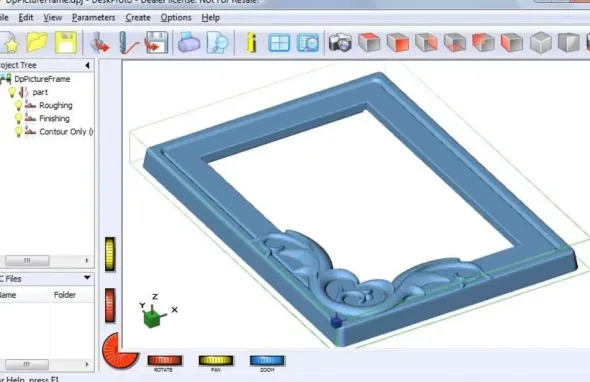The image size is (590, 382).
Task: Open the View menu
Action: (52, 18)
